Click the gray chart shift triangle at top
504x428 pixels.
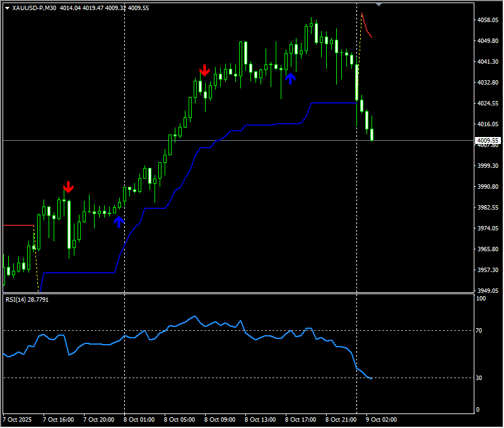(x=378, y=4)
